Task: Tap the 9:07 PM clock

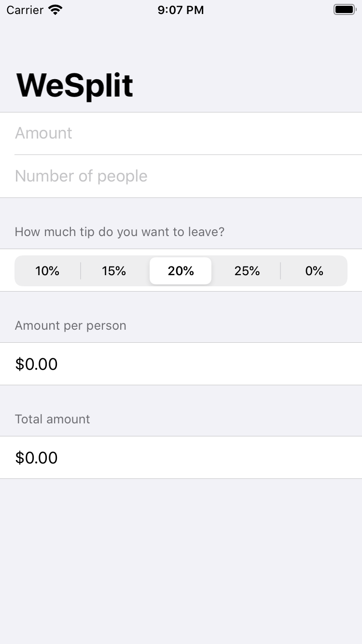Action: click(181, 10)
